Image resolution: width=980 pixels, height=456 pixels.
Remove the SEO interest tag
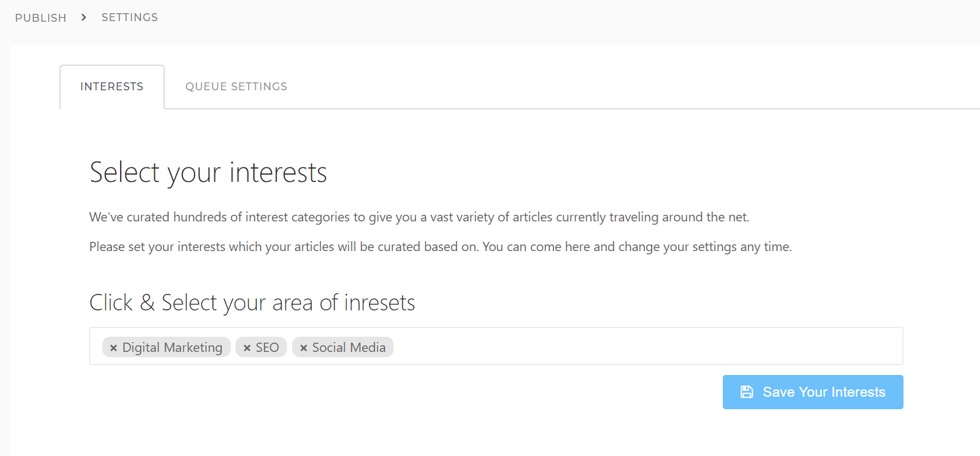[247, 348]
